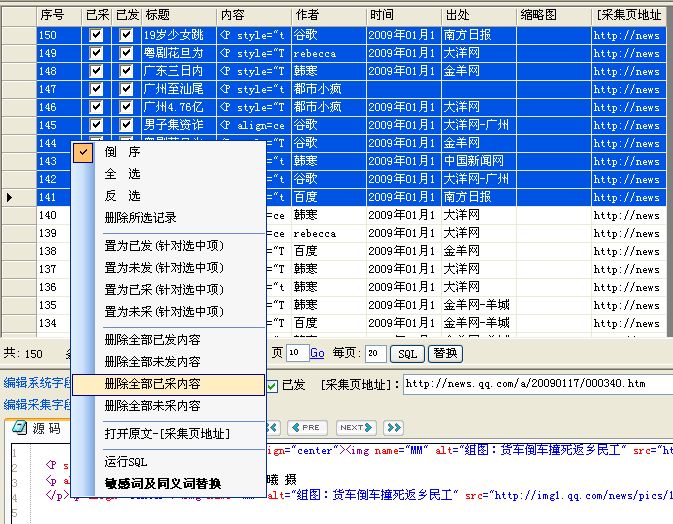
Task: Select 置为未发(针对选中项) menu entry
Action: (168, 268)
